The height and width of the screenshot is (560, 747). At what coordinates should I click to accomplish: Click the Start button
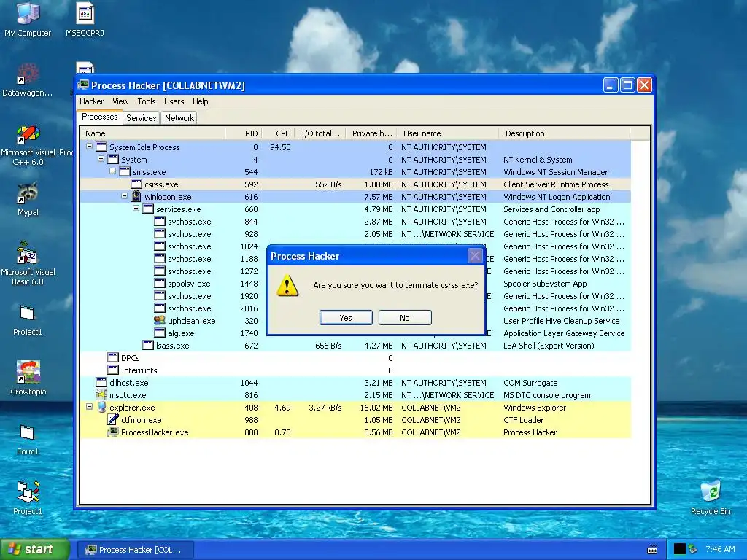click(x=35, y=549)
